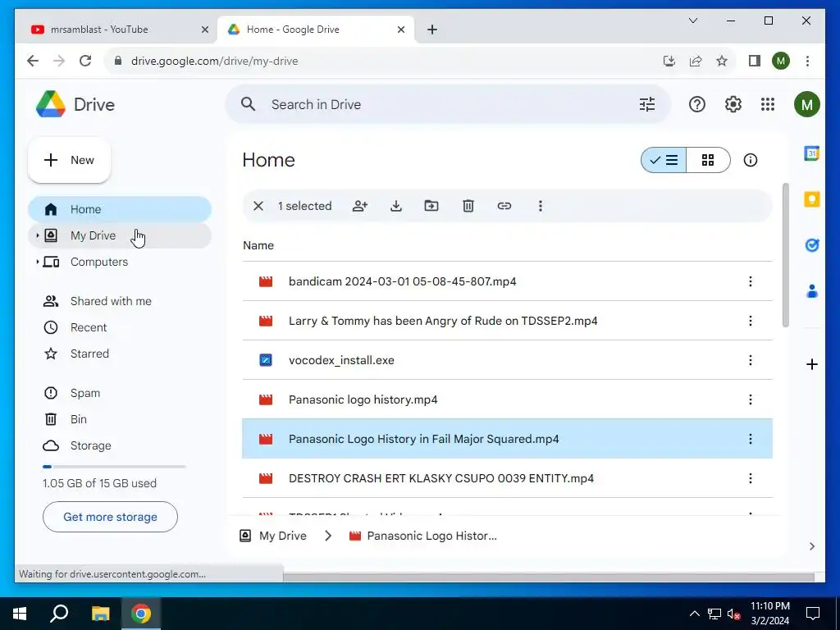Toggle Chrome side panel
Image resolution: width=840 pixels, height=630 pixels.
pos(755,61)
